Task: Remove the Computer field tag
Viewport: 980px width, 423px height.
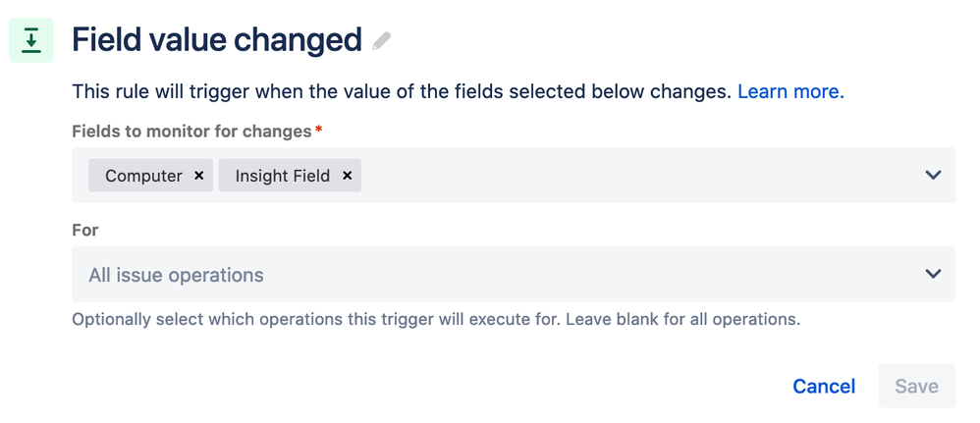Action: [198, 176]
